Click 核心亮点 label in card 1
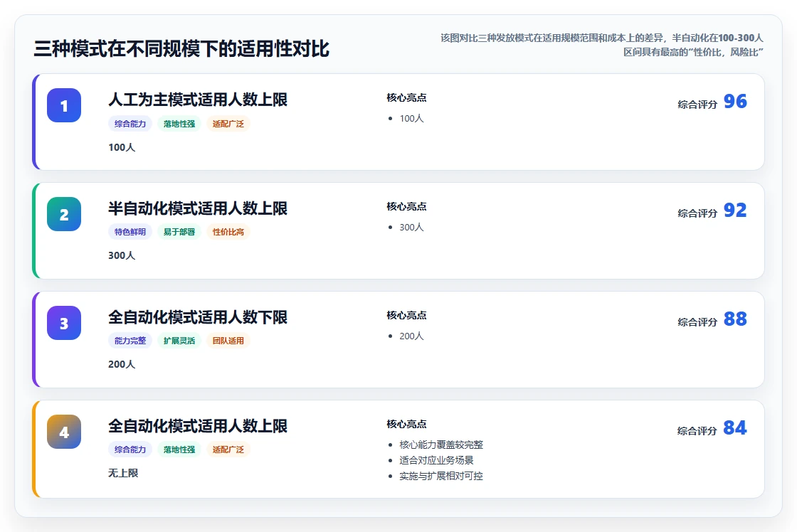The image size is (797, 532). tap(406, 97)
